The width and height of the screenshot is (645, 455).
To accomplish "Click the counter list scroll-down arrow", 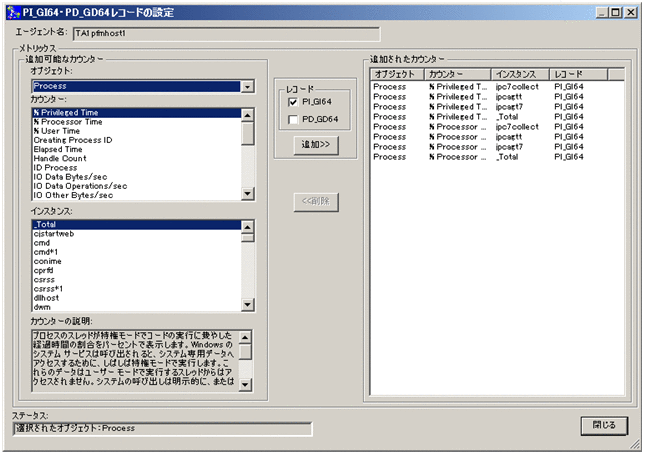I will (x=247, y=193).
